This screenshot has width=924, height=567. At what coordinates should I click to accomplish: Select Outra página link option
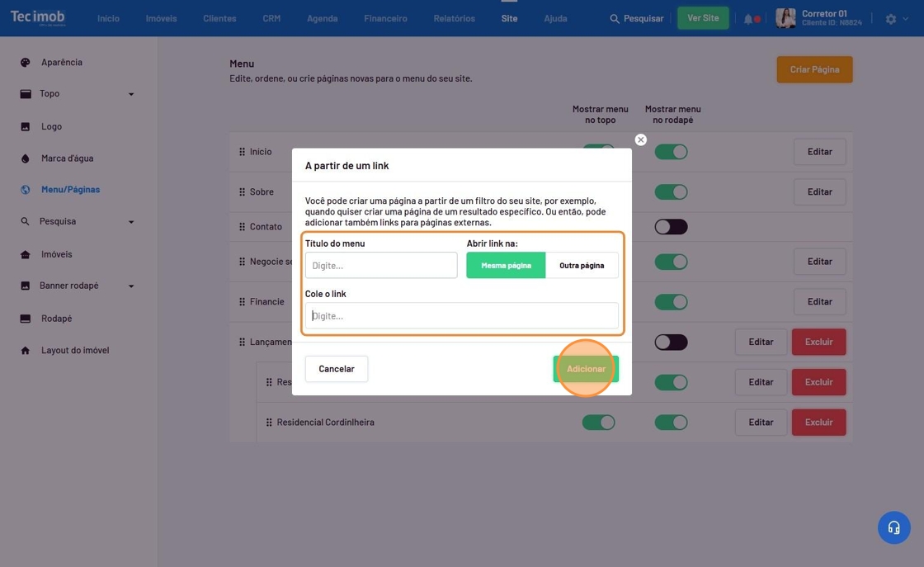[x=582, y=266]
